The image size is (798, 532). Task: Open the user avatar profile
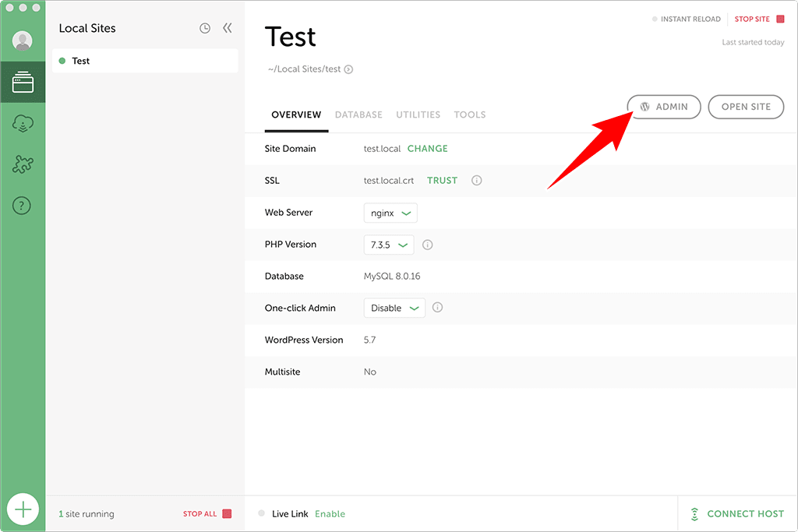tap(23, 41)
